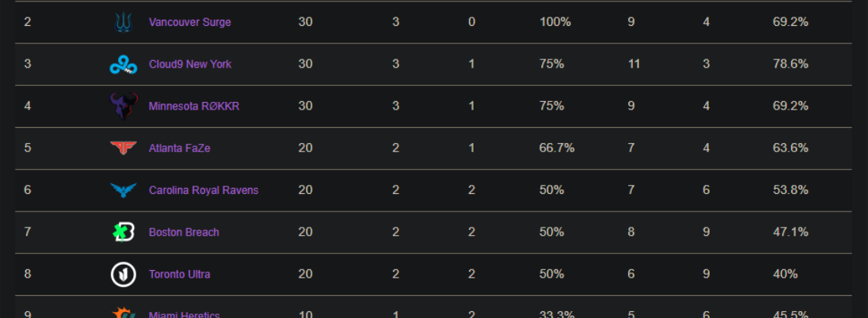Image resolution: width=868 pixels, height=318 pixels.
Task: Click the Toronto Ultra circular logo
Action: tap(123, 275)
